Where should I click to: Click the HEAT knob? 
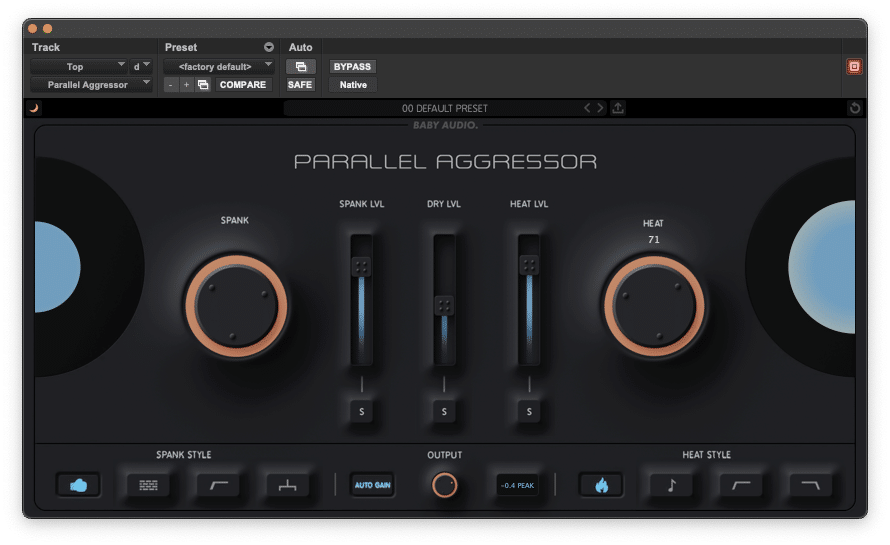tap(654, 307)
